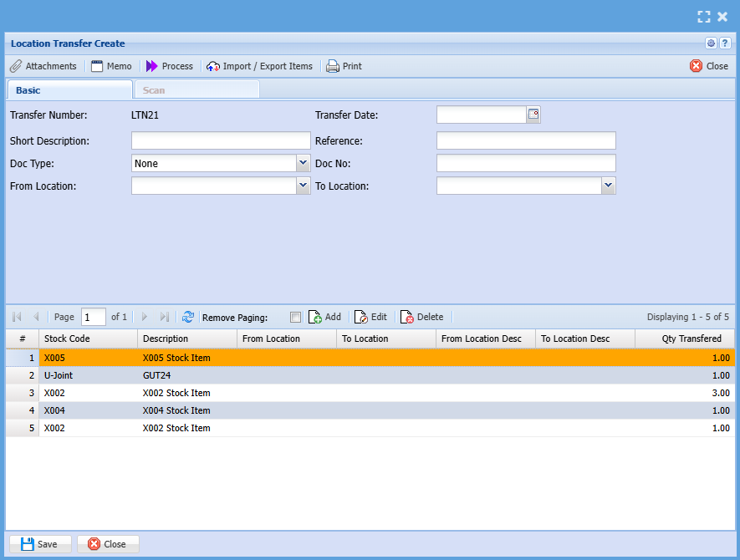This screenshot has width=740, height=560.
Task: Select the Basic tab
Action: coord(28,90)
